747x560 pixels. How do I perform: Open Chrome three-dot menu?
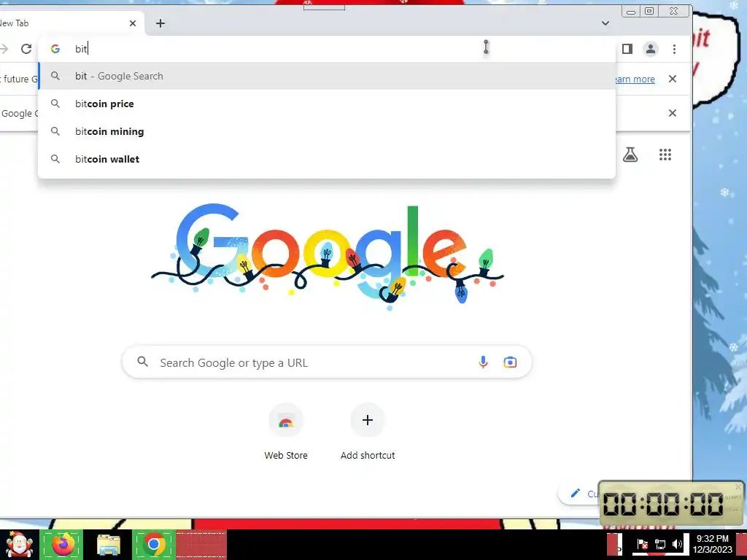coord(674,49)
